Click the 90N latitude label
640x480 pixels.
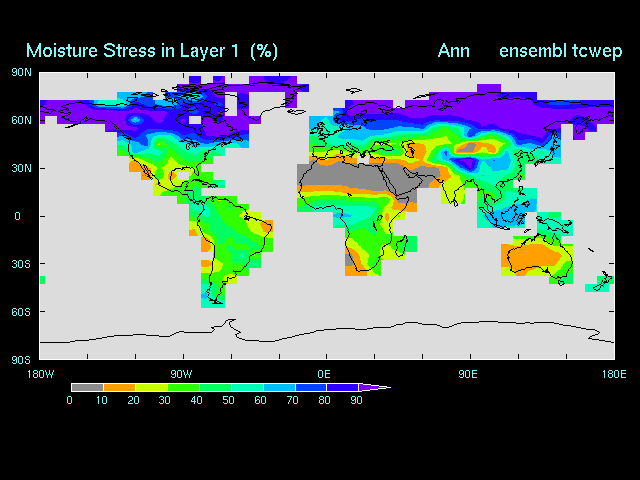21,72
